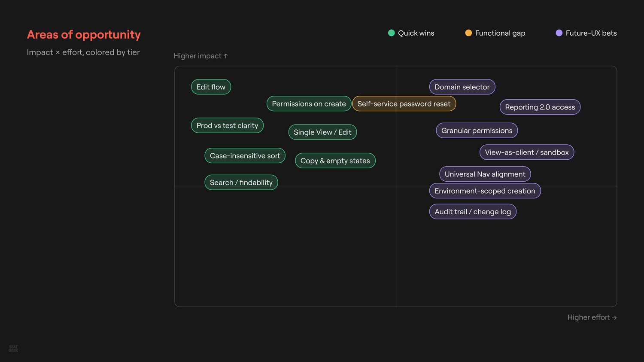The image size is (644, 362).
Task: Click the Areas of opportunity title
Action: 84,35
